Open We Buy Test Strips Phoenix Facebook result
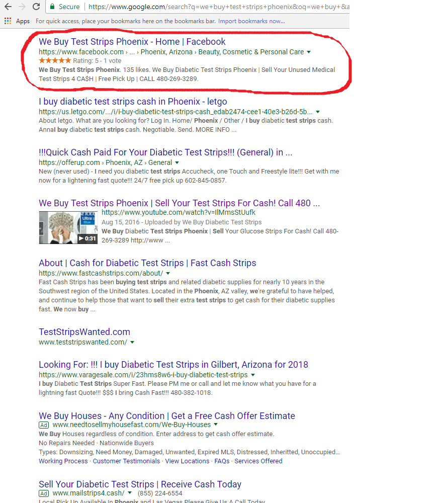Screen dimensions: 448x503 pyautogui.click(x=132, y=42)
